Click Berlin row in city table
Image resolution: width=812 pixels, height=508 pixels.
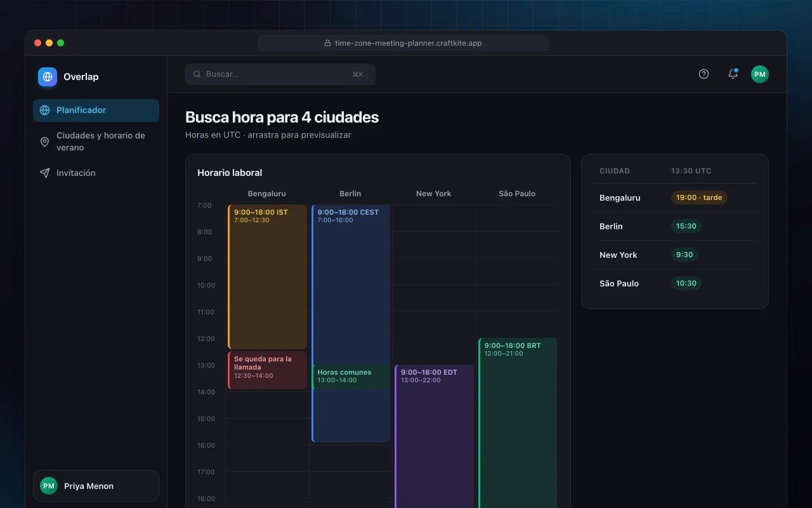(x=675, y=226)
